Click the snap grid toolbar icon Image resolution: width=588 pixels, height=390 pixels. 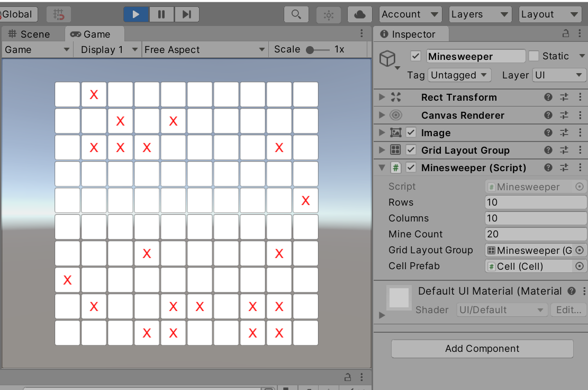[58, 14]
